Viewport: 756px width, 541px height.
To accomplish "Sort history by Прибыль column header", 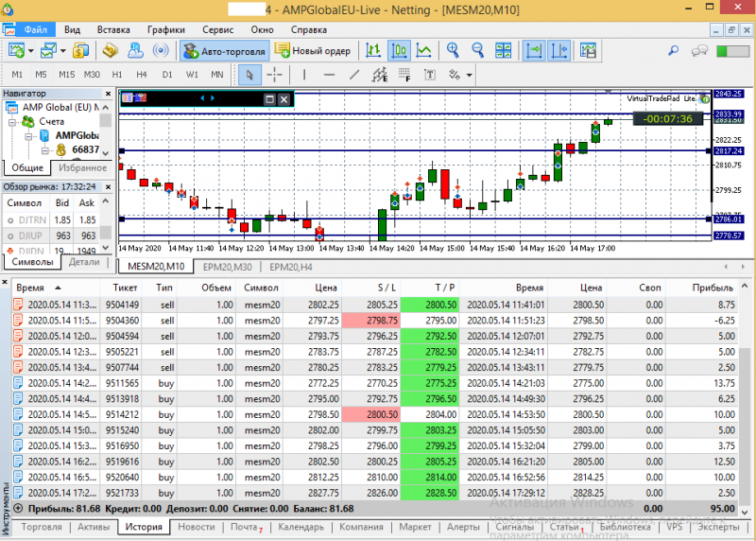I will [x=712, y=287].
